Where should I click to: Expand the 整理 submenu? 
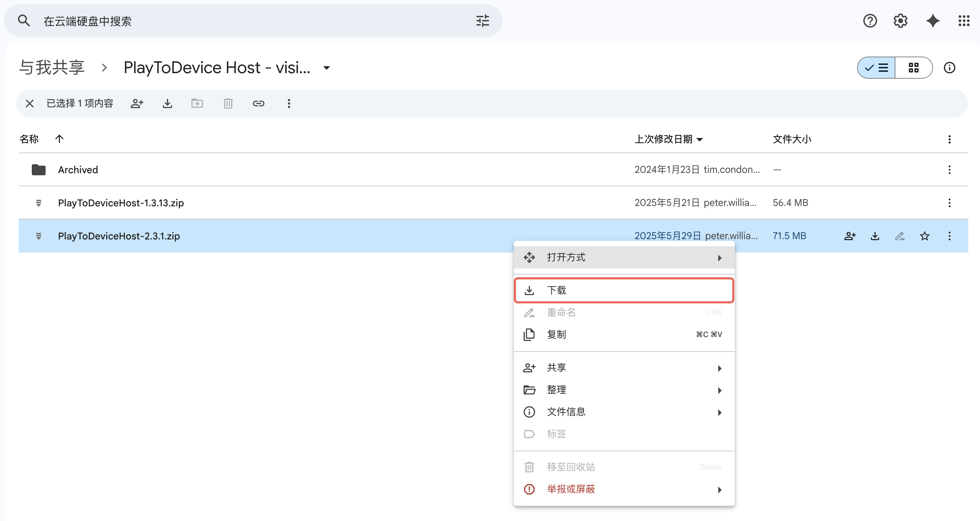(x=624, y=390)
